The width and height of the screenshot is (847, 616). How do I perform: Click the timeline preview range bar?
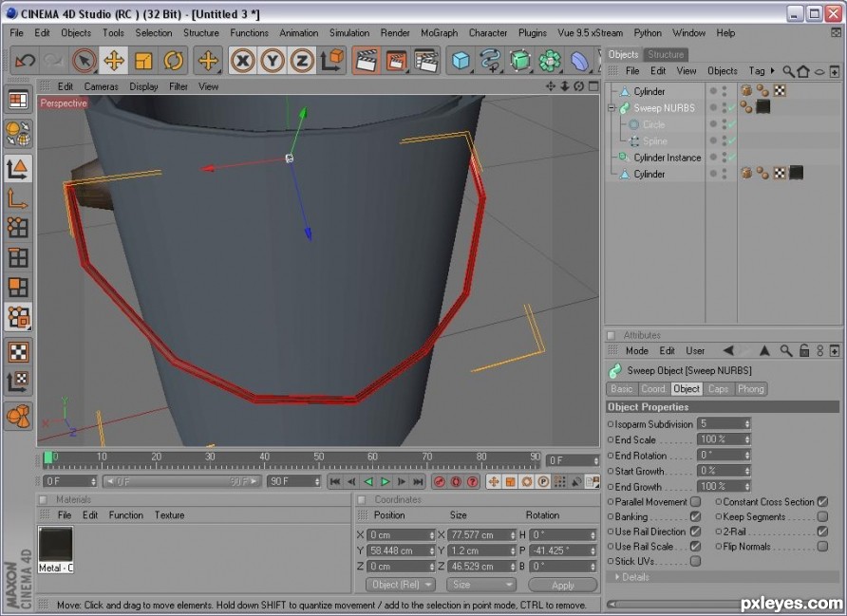coord(181,481)
